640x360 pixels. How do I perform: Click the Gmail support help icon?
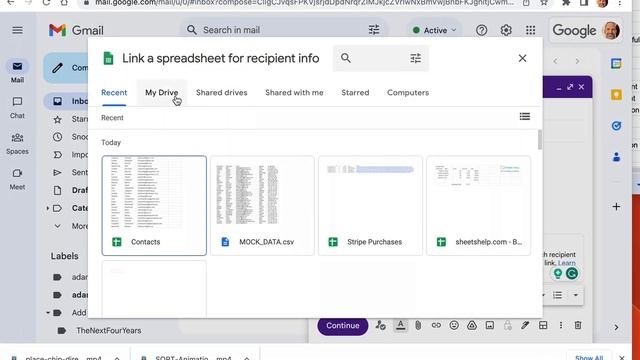click(481, 30)
